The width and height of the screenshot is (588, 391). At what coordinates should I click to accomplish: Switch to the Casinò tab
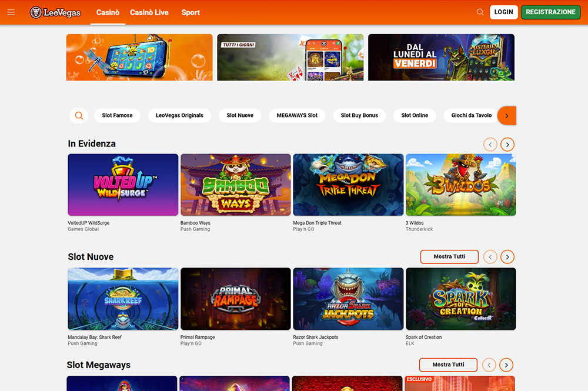coord(108,12)
